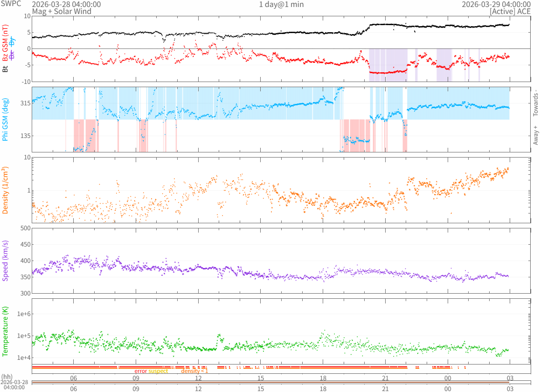540x392 pixels.
Task: Enable the struck-through By series label
Action: pyautogui.click(x=12, y=42)
